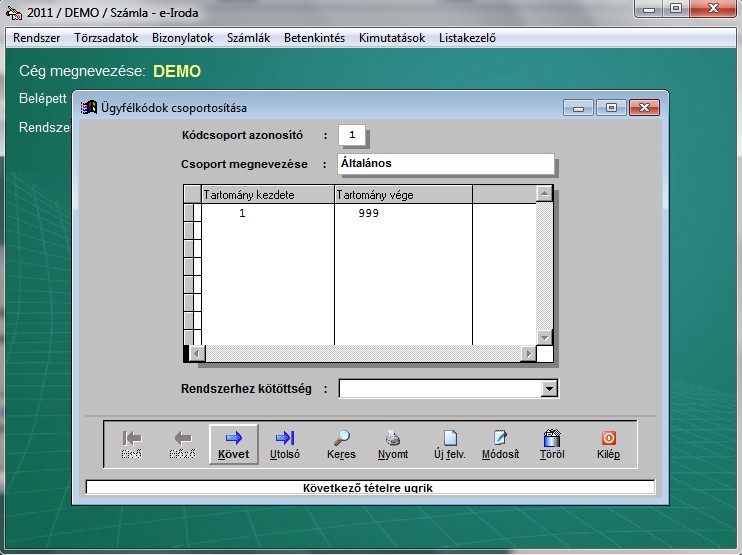Delete record with the Töröl icon
The height and width of the screenshot is (555, 742).
[x=551, y=444]
